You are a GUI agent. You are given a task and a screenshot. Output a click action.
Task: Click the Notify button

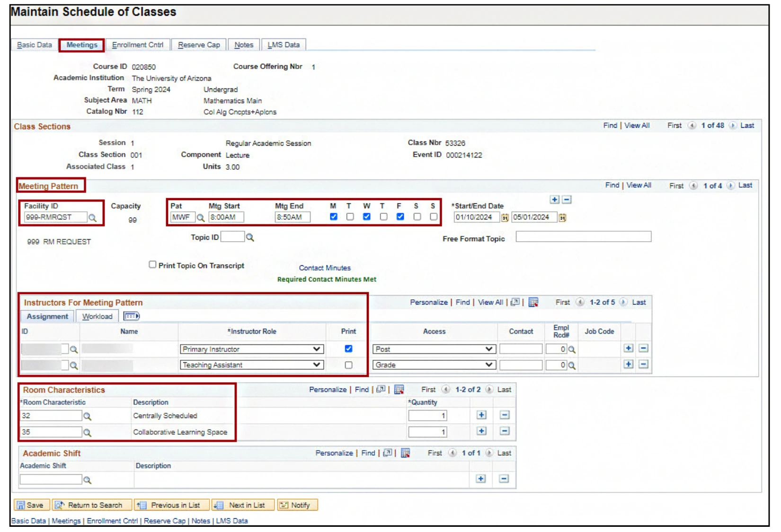pos(297,505)
